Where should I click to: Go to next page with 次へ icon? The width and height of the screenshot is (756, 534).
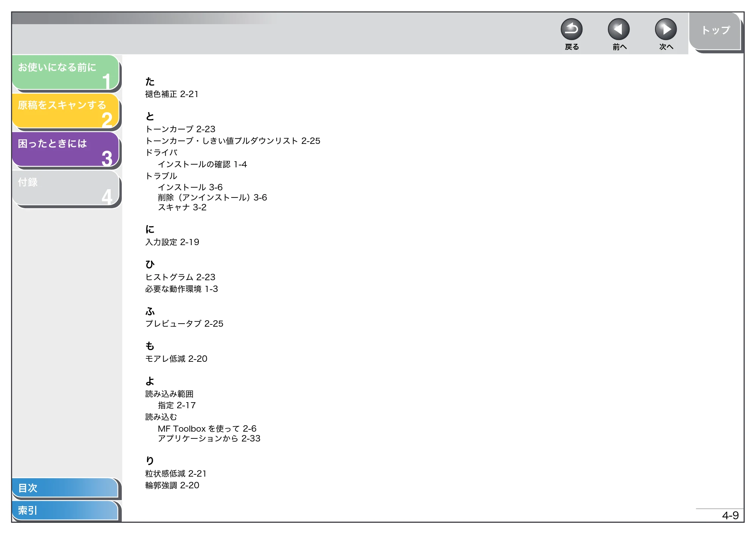pyautogui.click(x=666, y=29)
